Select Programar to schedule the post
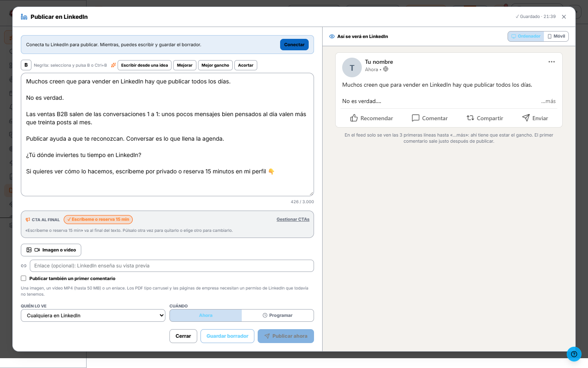This screenshot has width=588, height=368. pyautogui.click(x=278, y=316)
